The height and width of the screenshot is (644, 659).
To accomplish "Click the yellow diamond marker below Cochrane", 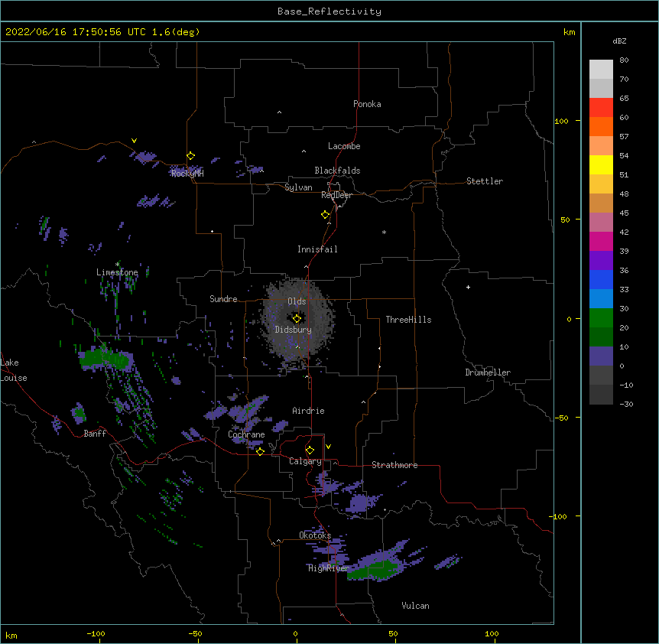I will tap(260, 451).
